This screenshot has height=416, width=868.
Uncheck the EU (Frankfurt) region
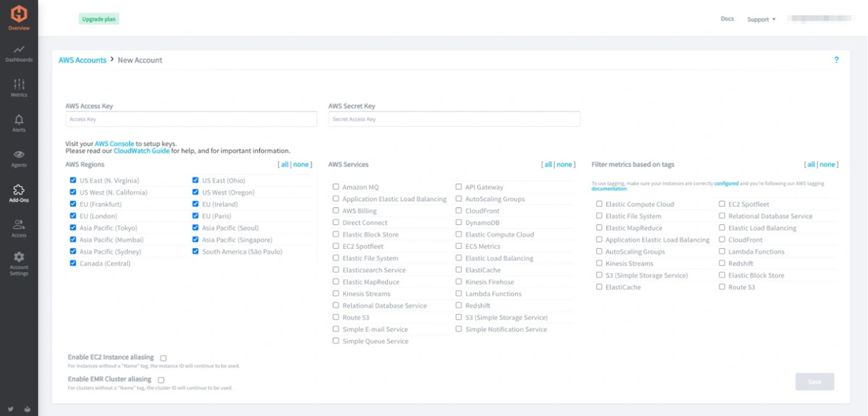(73, 204)
